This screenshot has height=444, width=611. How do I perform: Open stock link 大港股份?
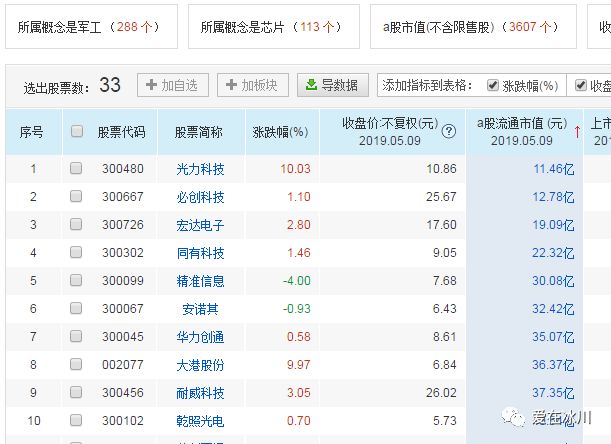(200, 365)
